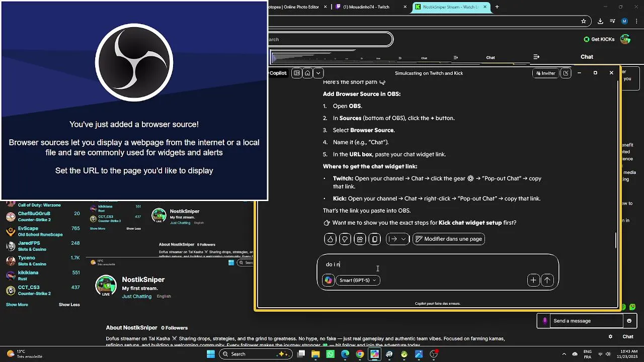Image resolution: width=644 pixels, height=362 pixels.
Task: Open the Smart (GPT-5) model dropdown
Action: click(x=358, y=281)
